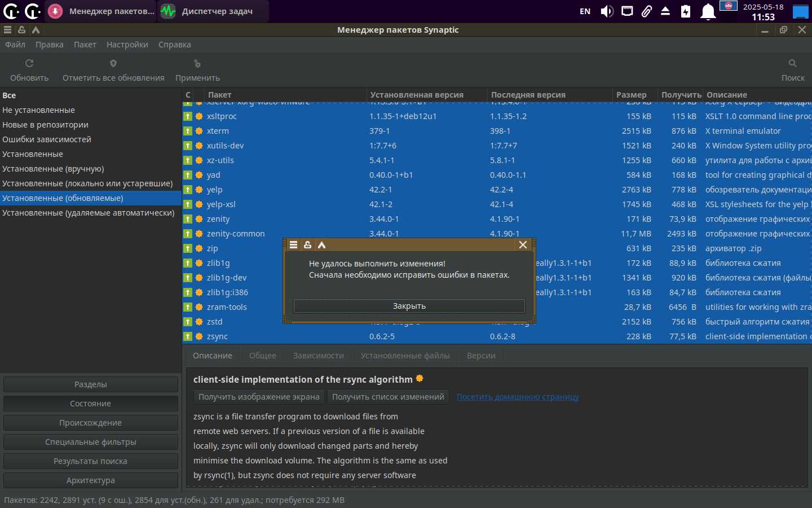
Task: Click the lock icon in the error dialog title bar
Action: tap(307, 245)
